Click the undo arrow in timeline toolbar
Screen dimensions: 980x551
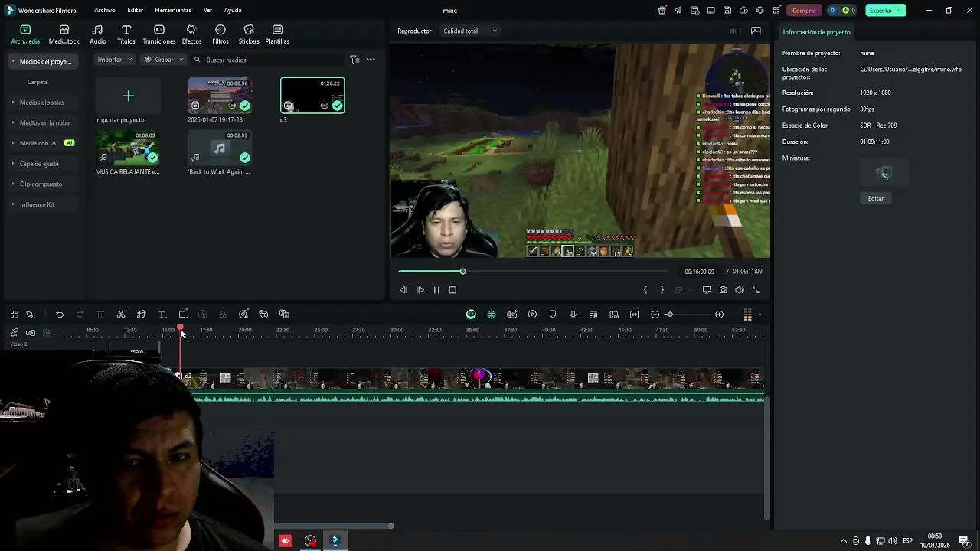tap(60, 315)
